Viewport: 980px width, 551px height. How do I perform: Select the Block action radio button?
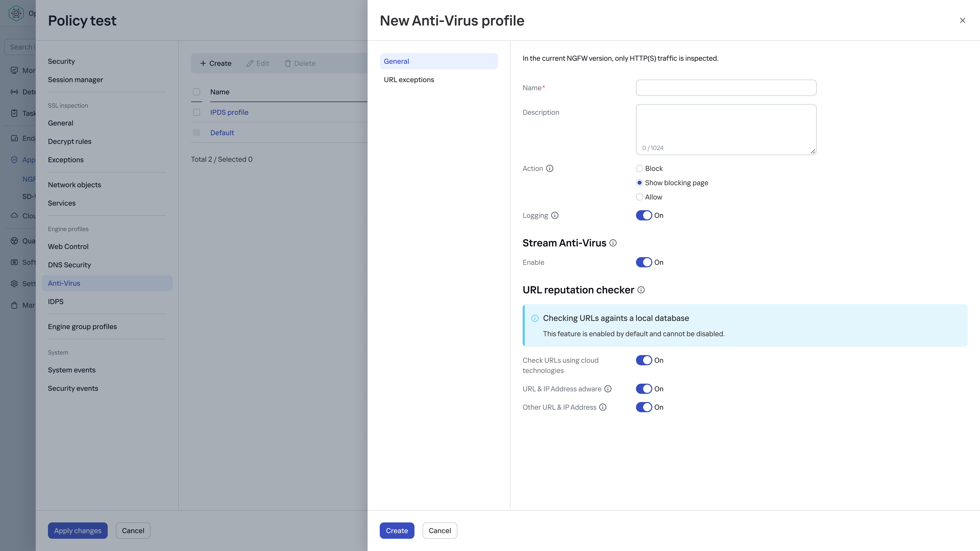[x=640, y=169]
